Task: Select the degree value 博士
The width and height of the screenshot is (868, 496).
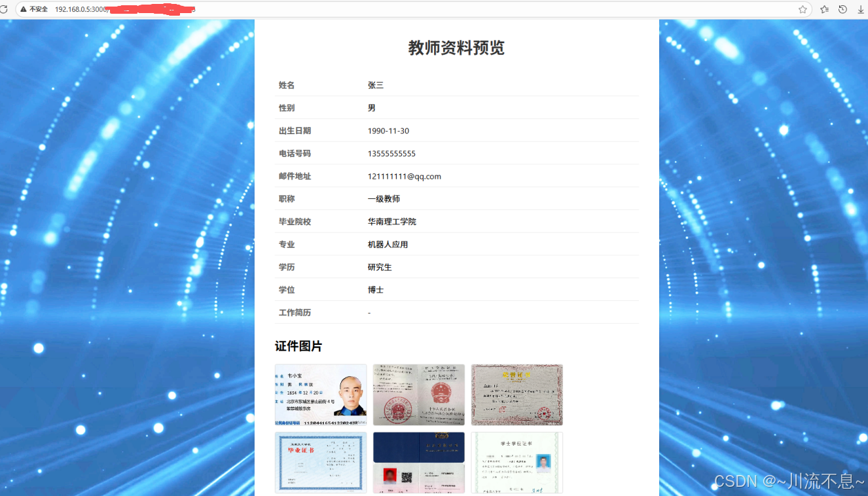Action: coord(376,290)
